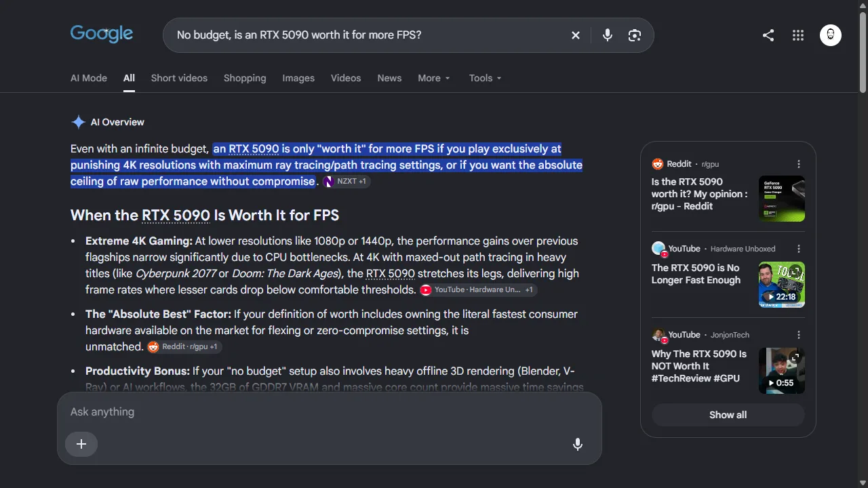
Task: Use microphone in Ask anything box
Action: [x=578, y=444]
